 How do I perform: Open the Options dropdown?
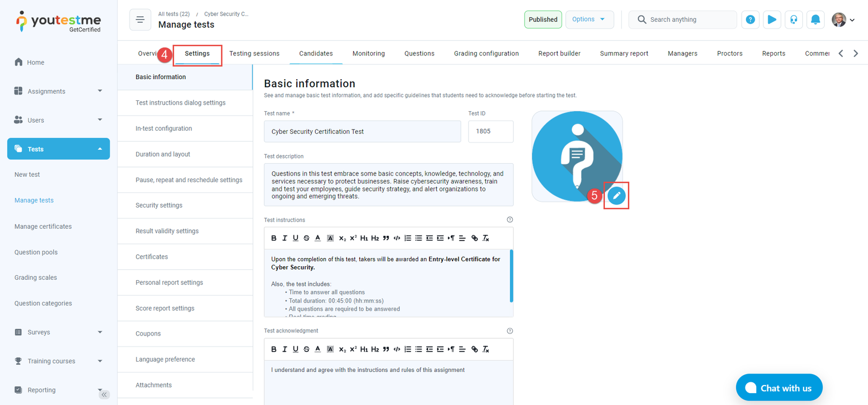click(589, 20)
